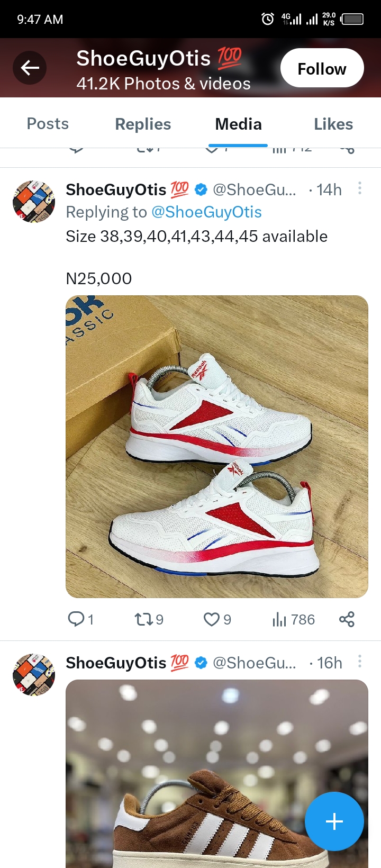This screenshot has width=381, height=868.
Task: Tap the back arrow to leave the profile
Action: coord(30,68)
